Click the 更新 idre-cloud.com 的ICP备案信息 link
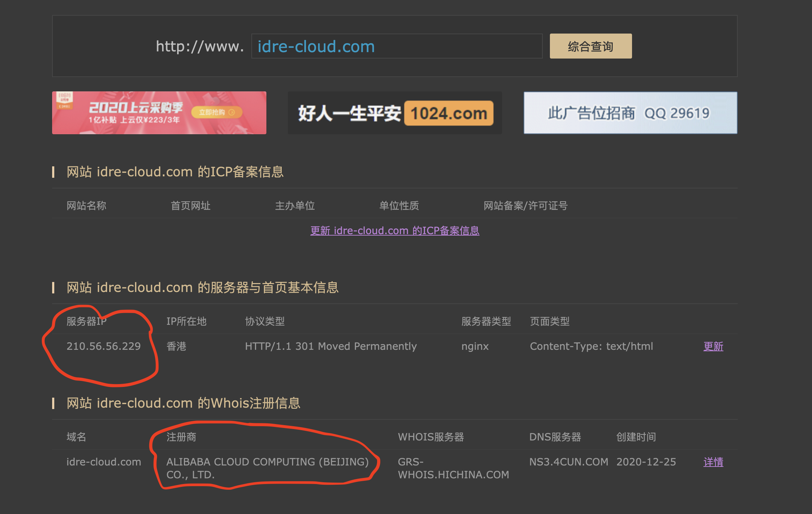This screenshot has height=514, width=812. tap(395, 231)
